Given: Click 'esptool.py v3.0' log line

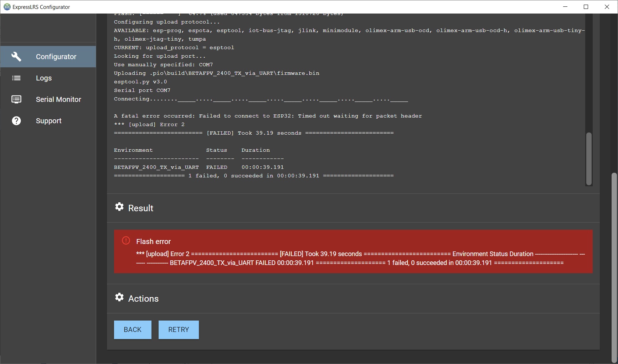Looking at the screenshot, I should (x=140, y=82).
